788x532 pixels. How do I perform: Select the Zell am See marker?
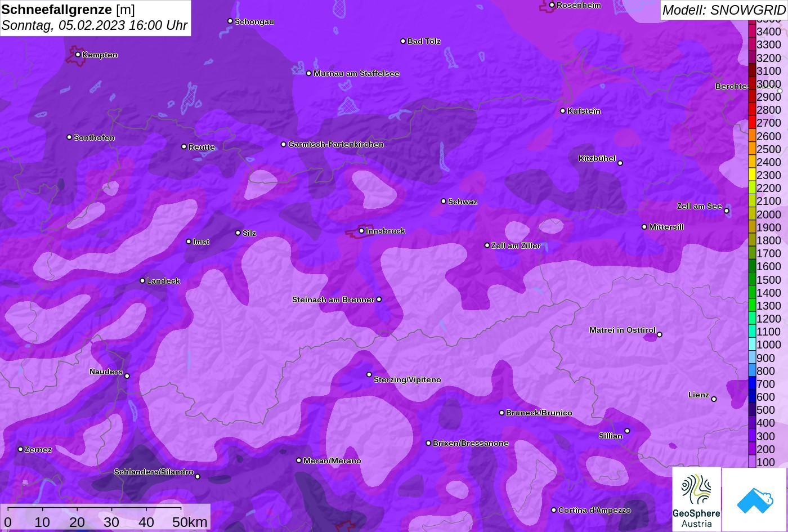726,211
